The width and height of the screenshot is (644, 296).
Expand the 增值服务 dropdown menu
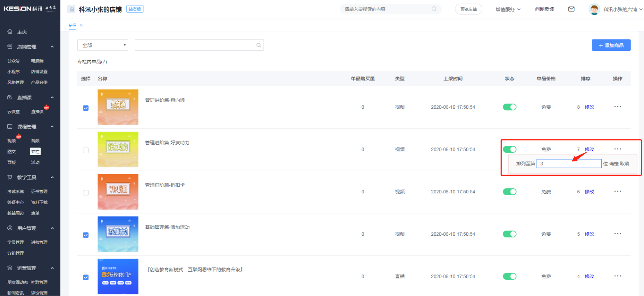pyautogui.click(x=508, y=10)
